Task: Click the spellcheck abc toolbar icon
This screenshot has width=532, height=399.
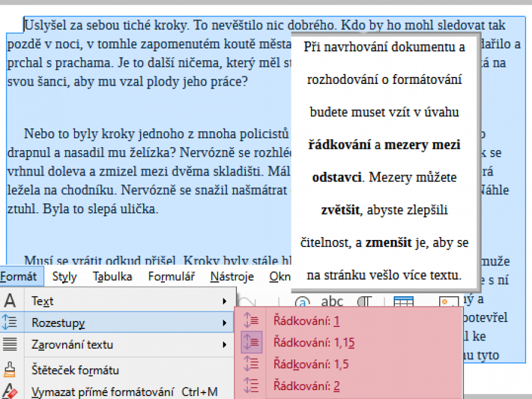Action: pyautogui.click(x=332, y=301)
